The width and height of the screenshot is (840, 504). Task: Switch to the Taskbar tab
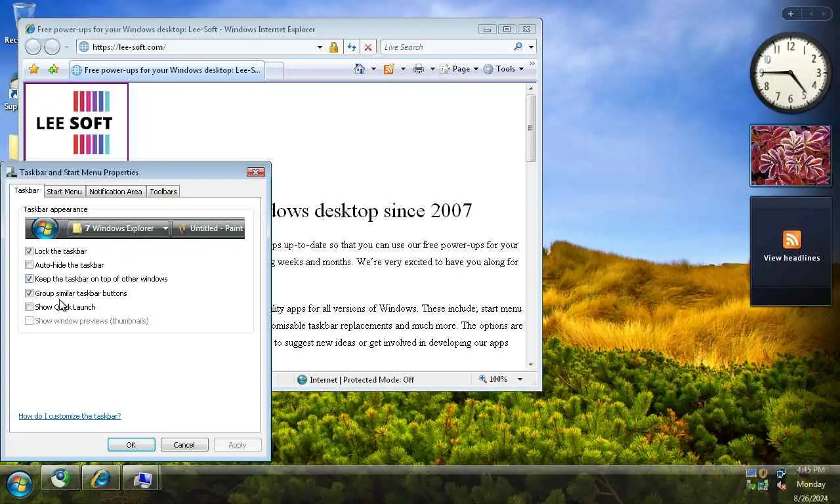click(x=27, y=190)
